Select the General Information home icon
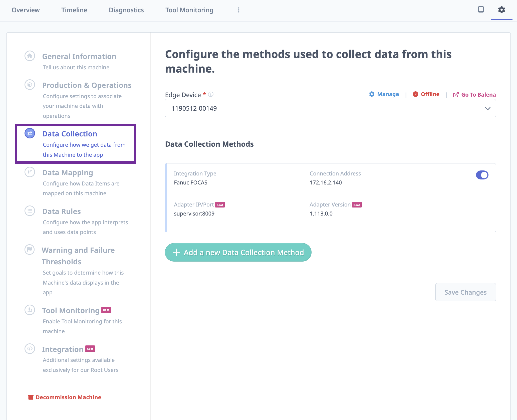The width and height of the screenshot is (517, 420). (x=30, y=56)
